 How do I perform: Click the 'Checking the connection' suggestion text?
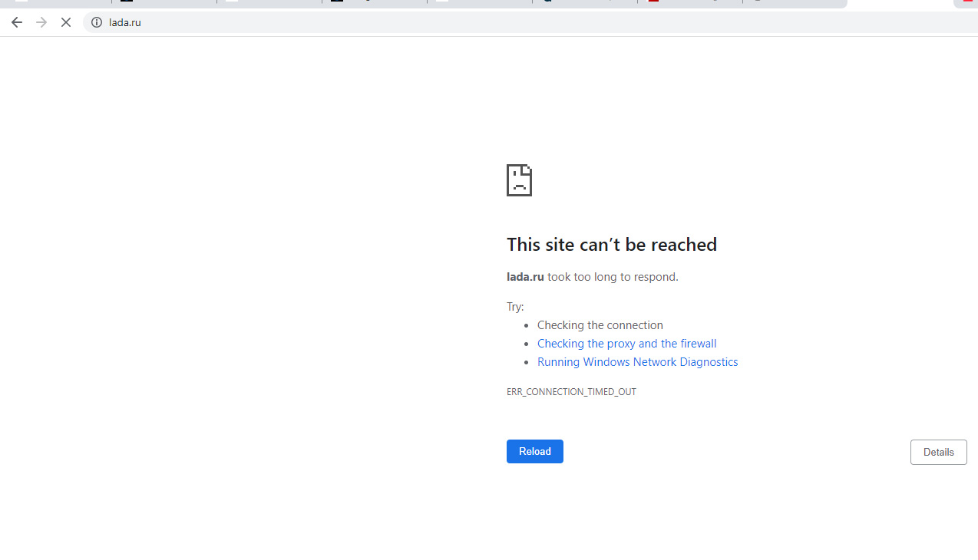pos(600,325)
